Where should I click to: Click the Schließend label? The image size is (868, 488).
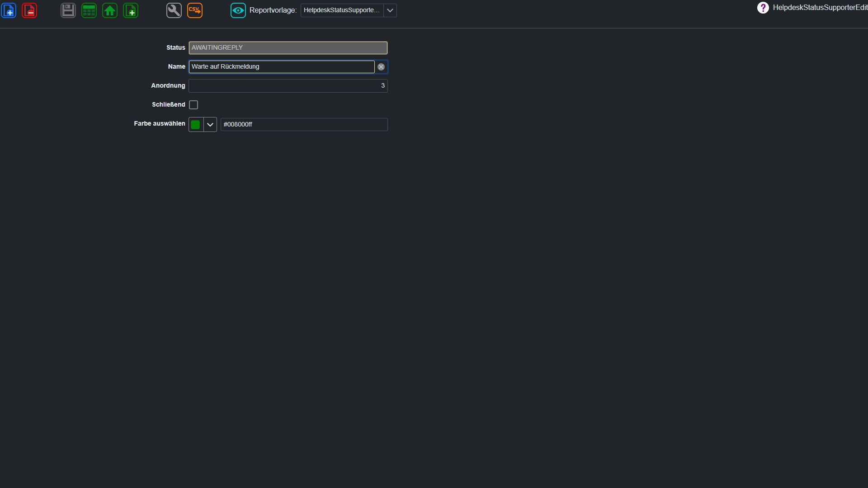click(x=169, y=104)
